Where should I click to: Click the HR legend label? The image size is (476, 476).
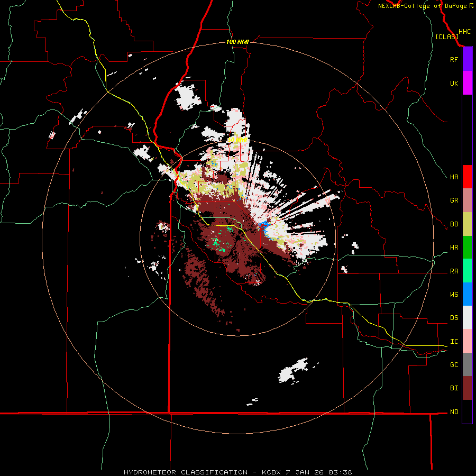pyautogui.click(x=454, y=248)
